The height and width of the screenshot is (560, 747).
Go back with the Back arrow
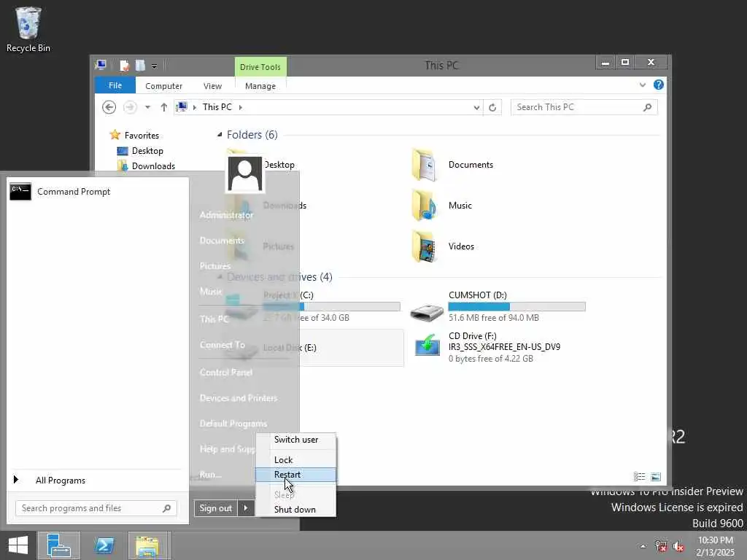pos(109,107)
